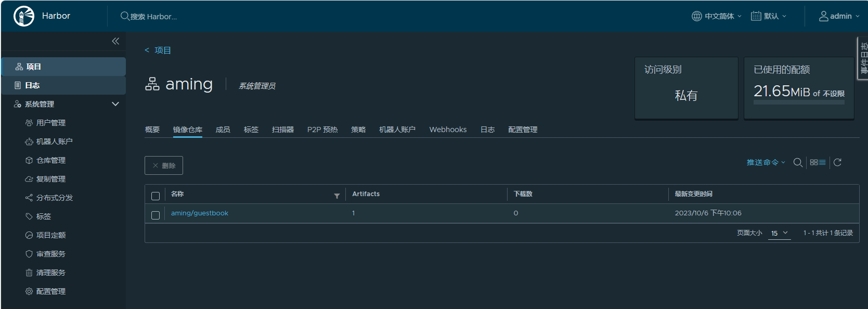The image size is (868, 309).
Task: Switch to the 扫描器 tab
Action: click(283, 130)
